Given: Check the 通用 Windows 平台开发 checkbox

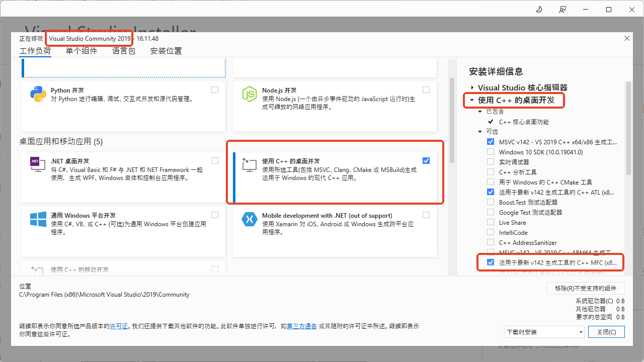Looking at the screenshot, I should click(215, 215).
